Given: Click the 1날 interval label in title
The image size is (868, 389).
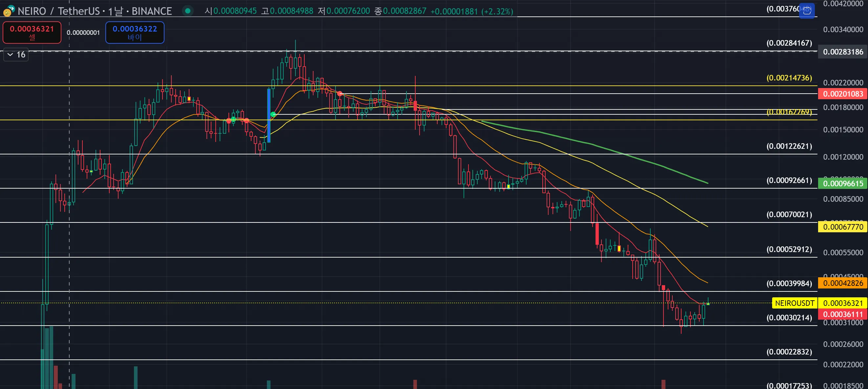Looking at the screenshot, I should pyautogui.click(x=115, y=11).
